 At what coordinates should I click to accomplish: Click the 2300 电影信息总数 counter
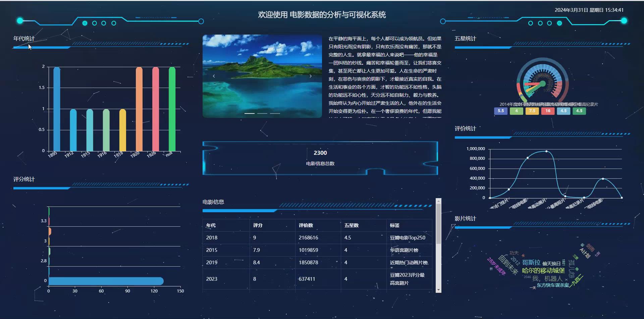click(320, 158)
